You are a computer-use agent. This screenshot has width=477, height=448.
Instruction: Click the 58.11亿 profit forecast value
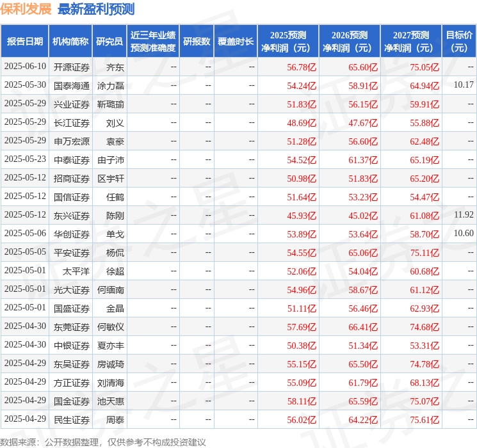302,401
